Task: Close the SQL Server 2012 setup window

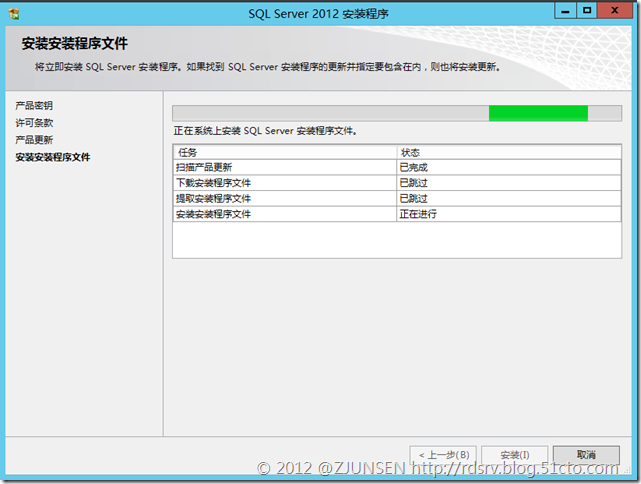Action: click(614, 11)
